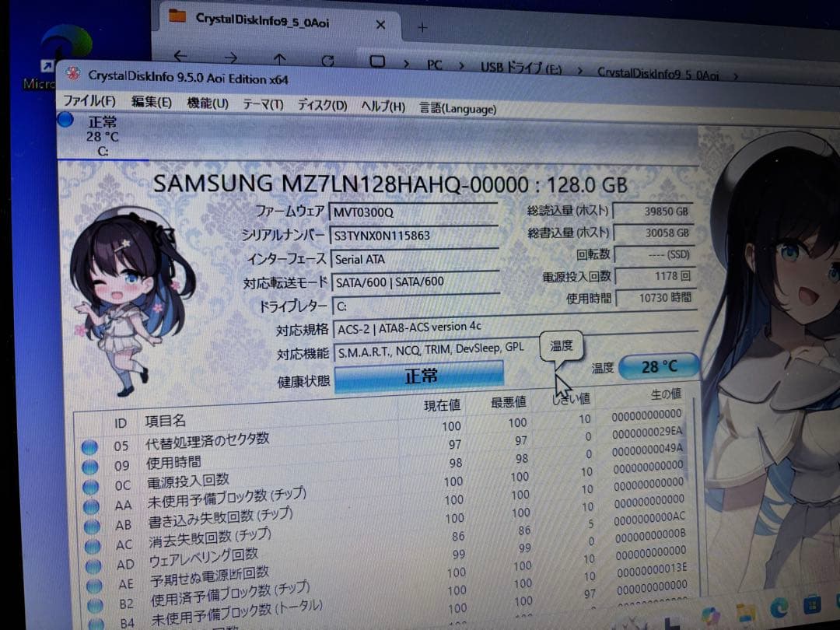Open the テーマ(T) menu
Image resolution: width=840 pixels, height=630 pixels.
263,104
